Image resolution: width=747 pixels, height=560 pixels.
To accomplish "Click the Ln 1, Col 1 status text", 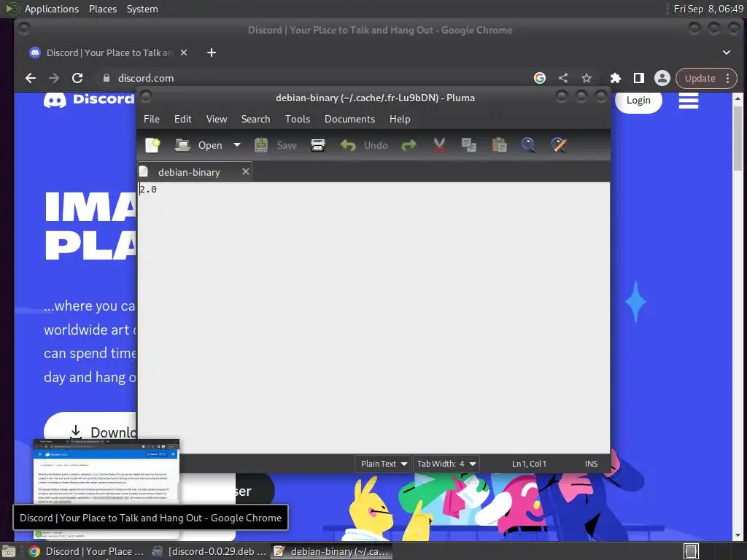I will [x=529, y=464].
